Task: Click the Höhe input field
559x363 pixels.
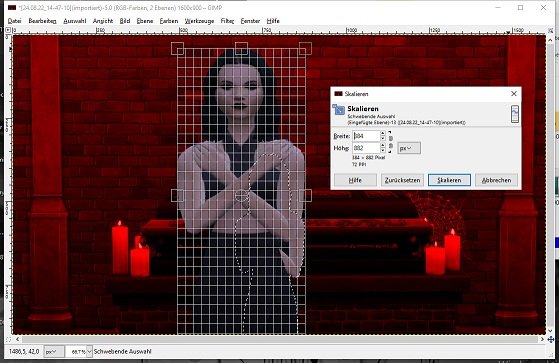Action: 366,148
